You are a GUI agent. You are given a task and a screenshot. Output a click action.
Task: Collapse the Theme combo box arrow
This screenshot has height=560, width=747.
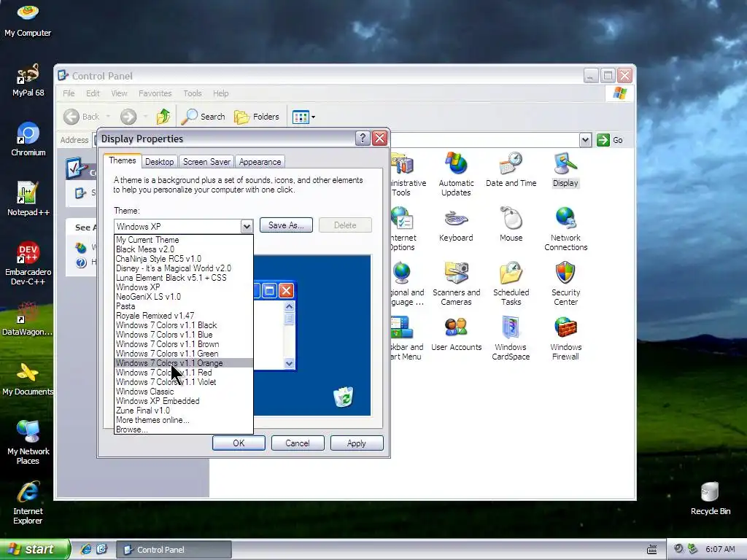[x=247, y=226]
